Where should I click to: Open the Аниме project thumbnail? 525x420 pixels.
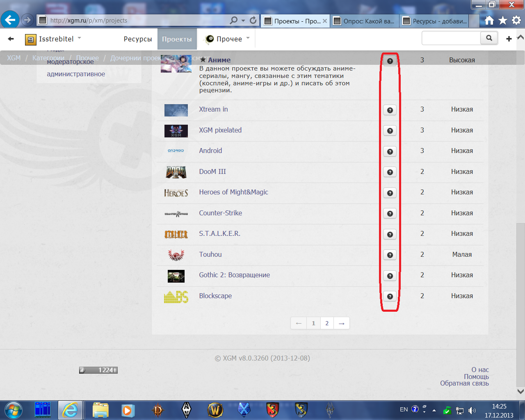[176, 64]
